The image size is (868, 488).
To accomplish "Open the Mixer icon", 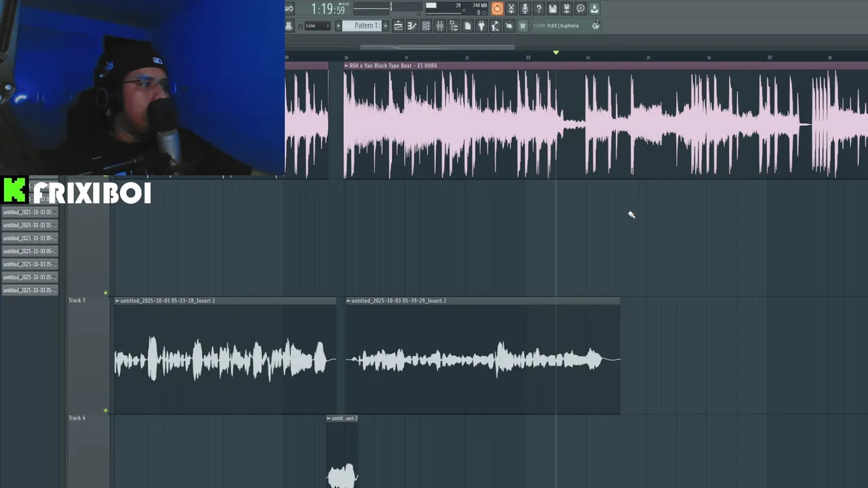I will (439, 26).
